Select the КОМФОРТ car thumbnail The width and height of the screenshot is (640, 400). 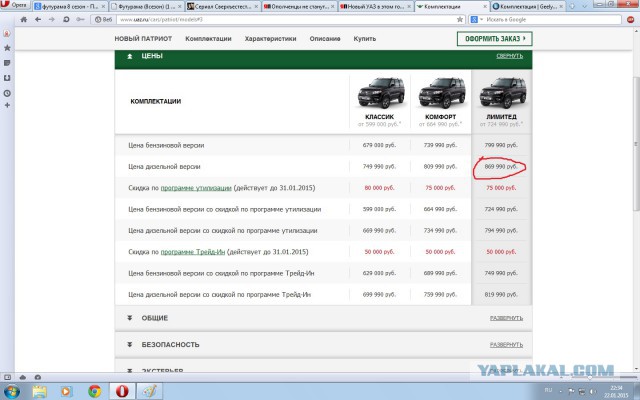click(x=441, y=93)
